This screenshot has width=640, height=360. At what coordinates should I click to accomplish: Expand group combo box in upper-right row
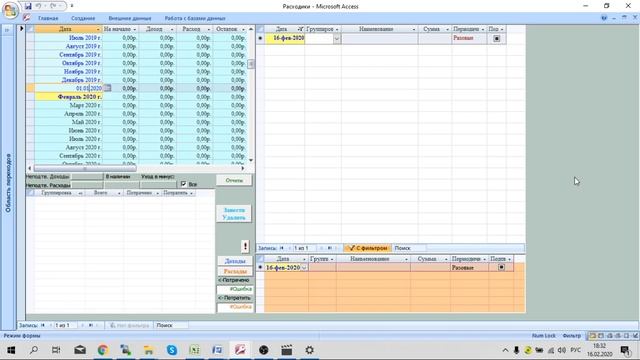337,39
